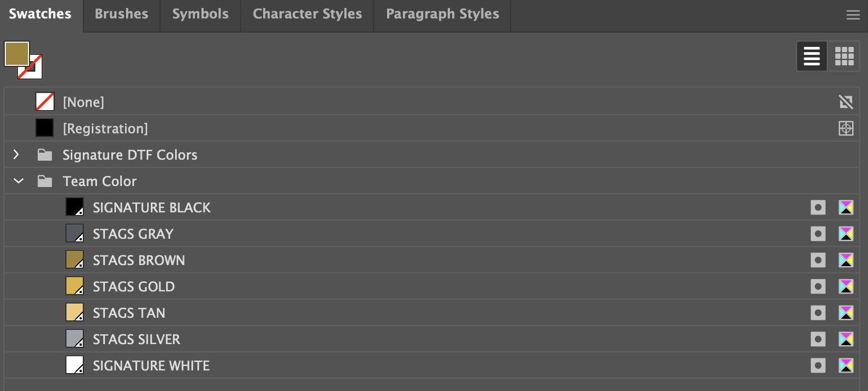Switch to thumbnail grid view of swatches

coord(844,56)
